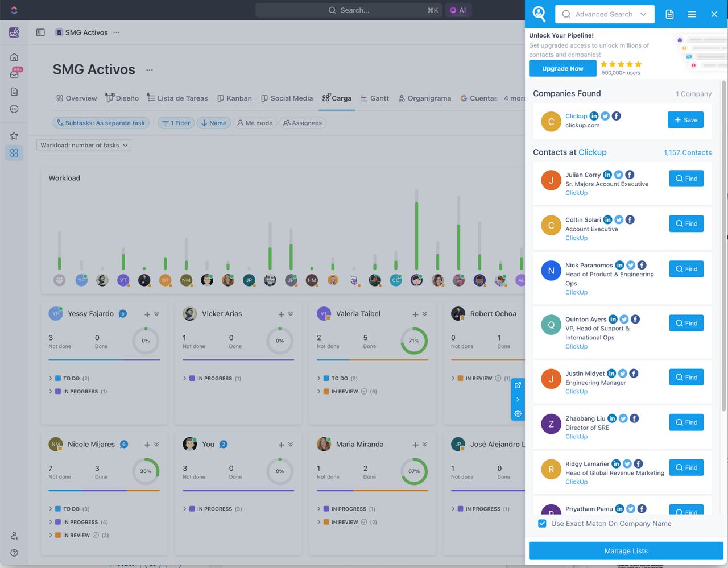Viewport: 728px width, 568px height.
Task: Toggle Subtasks: As separate task option
Action: pyautogui.click(x=101, y=123)
